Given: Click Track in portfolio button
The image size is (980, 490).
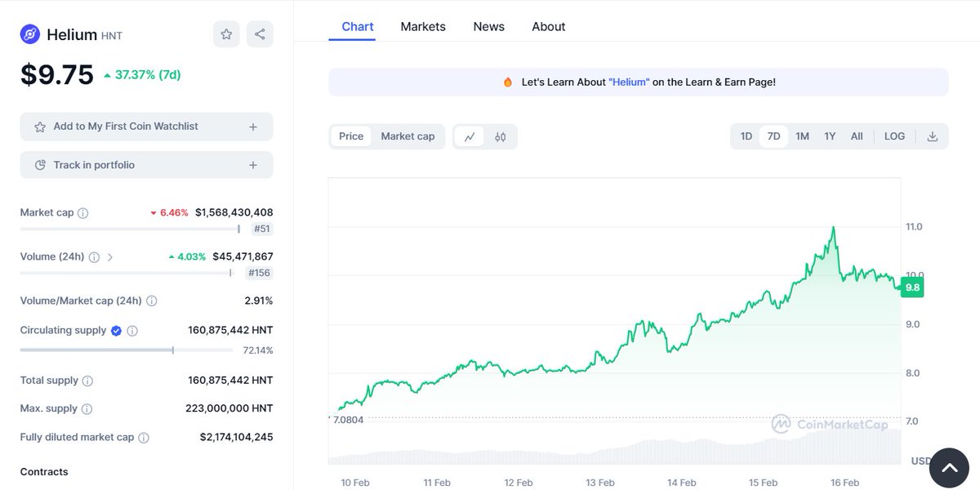Looking at the screenshot, I should [x=146, y=165].
